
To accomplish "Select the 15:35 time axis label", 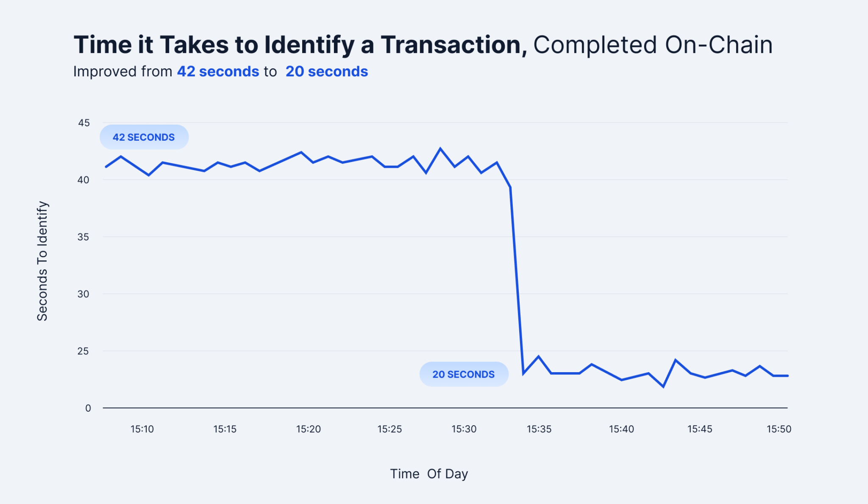I will [x=539, y=429].
